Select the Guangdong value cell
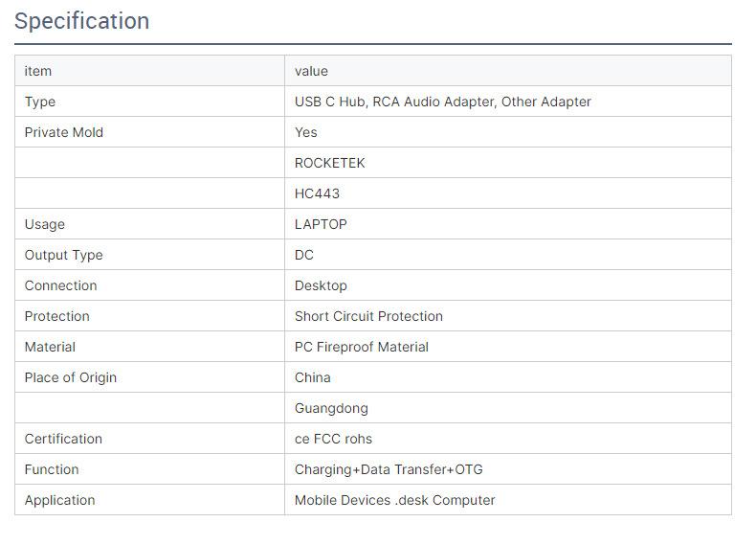This screenshot has width=756, height=545. point(331,408)
